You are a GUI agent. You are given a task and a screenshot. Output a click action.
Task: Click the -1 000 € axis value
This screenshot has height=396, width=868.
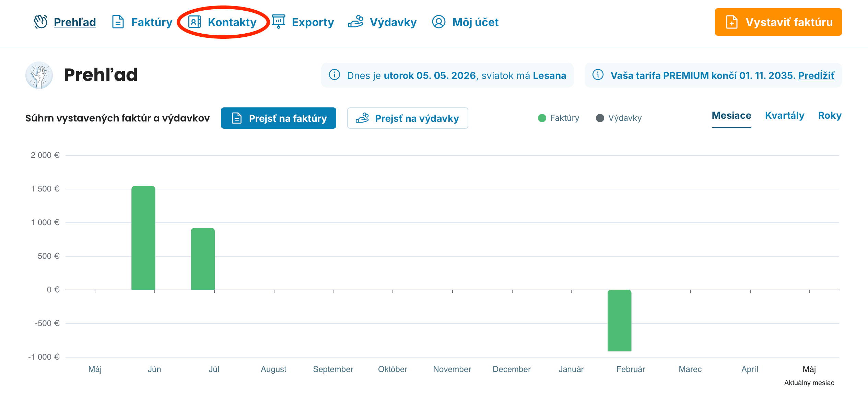pyautogui.click(x=44, y=357)
